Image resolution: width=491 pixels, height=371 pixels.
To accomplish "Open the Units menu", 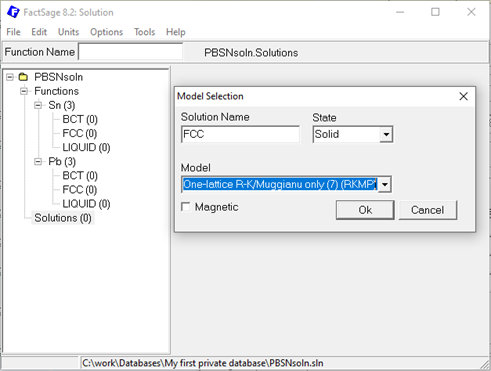I will coord(68,32).
